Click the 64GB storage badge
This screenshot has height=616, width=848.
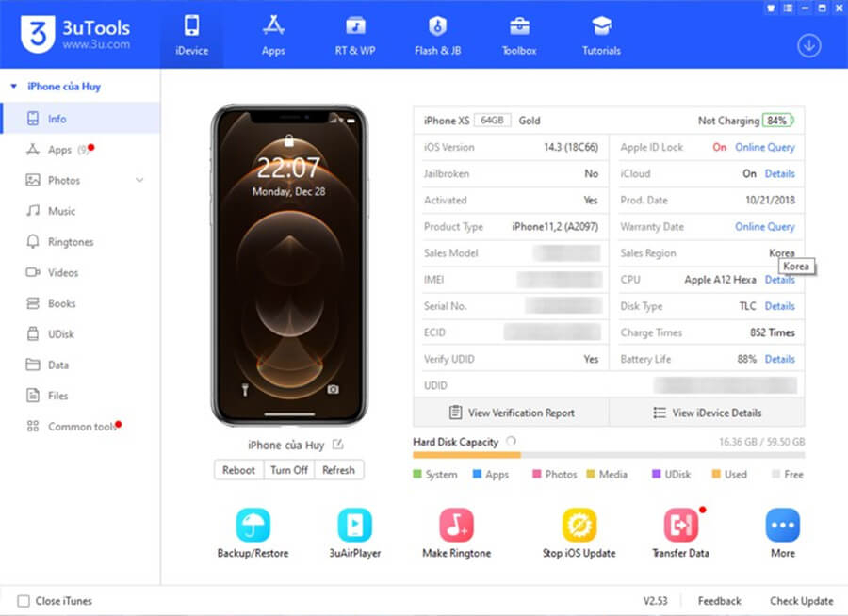(492, 120)
